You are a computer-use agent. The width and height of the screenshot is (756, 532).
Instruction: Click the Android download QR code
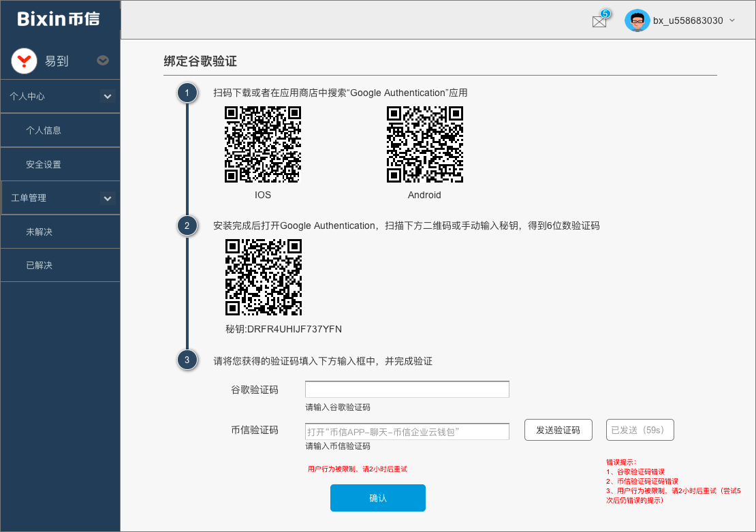click(425, 144)
